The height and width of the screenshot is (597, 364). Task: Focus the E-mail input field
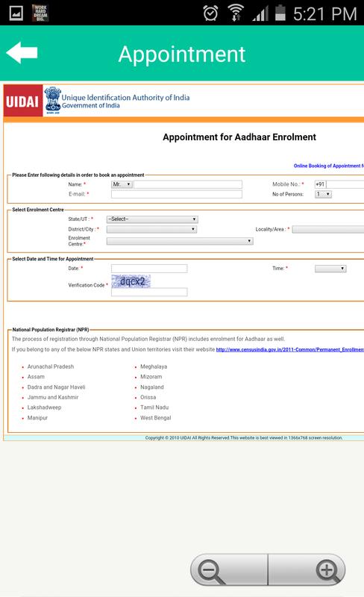tap(177, 194)
